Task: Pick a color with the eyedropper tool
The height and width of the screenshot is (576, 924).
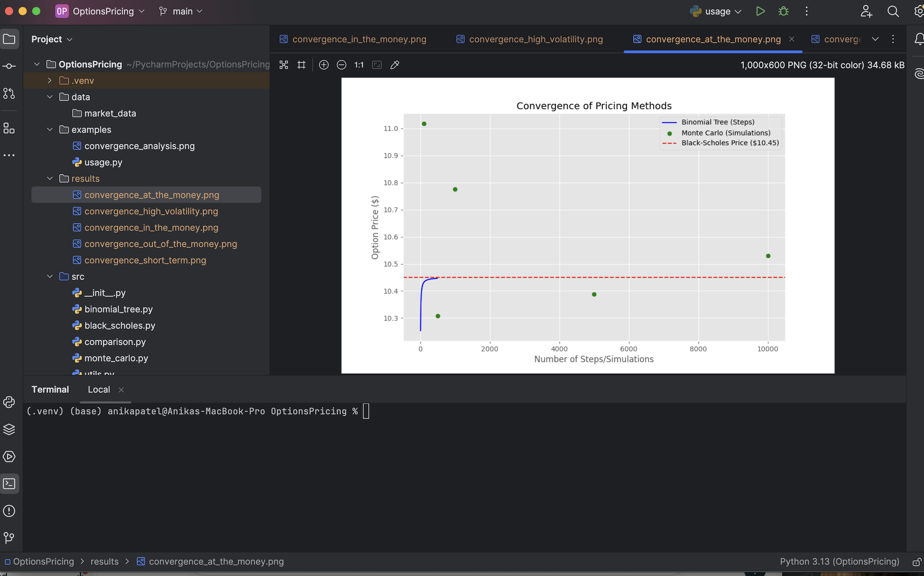Action: click(395, 65)
